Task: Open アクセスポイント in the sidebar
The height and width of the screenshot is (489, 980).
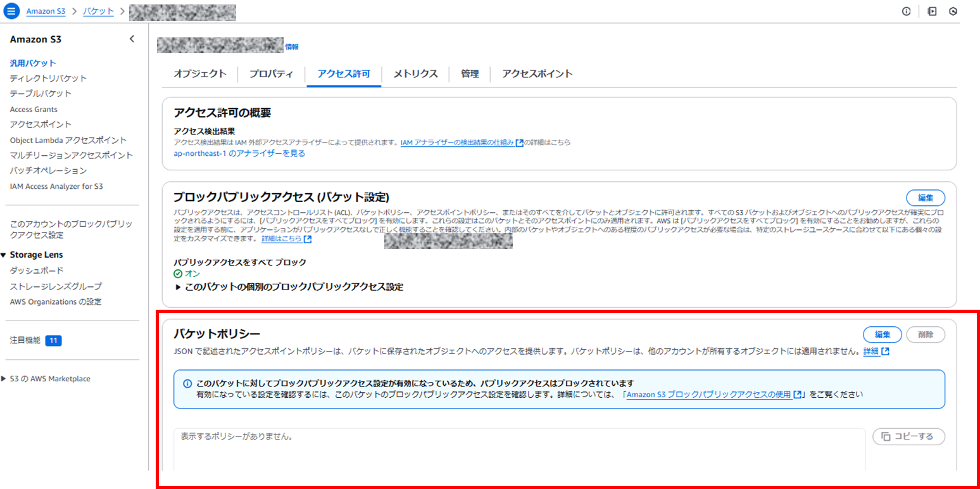Action: click(x=41, y=125)
